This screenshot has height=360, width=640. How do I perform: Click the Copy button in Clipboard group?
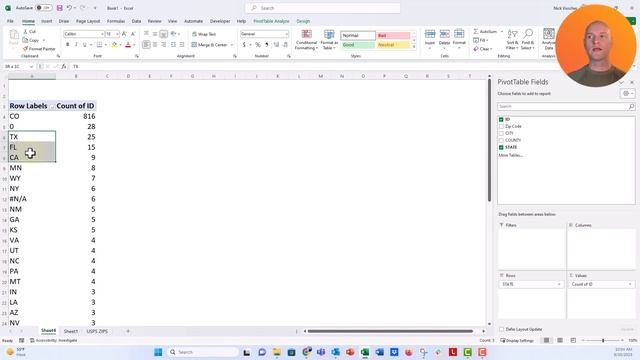32,40
